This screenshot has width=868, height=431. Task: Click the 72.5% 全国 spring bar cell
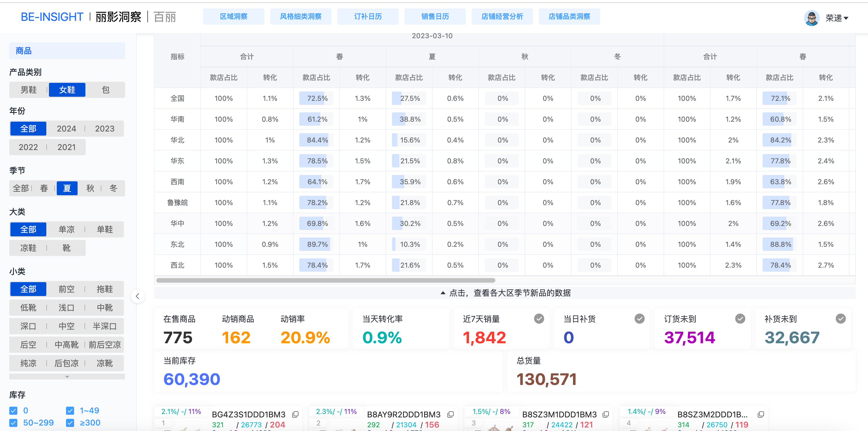point(316,98)
